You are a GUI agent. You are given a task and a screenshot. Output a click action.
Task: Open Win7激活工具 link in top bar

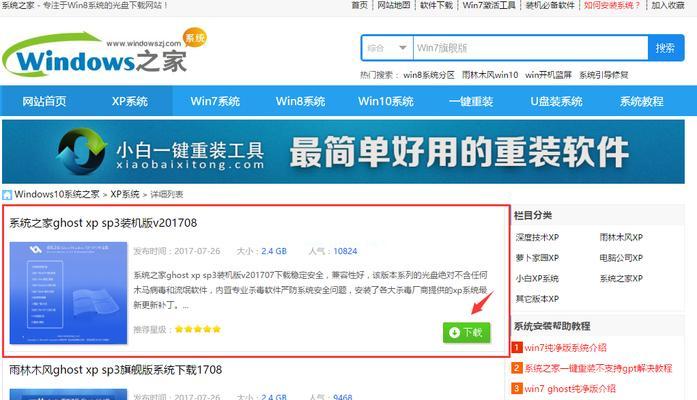pos(489,5)
